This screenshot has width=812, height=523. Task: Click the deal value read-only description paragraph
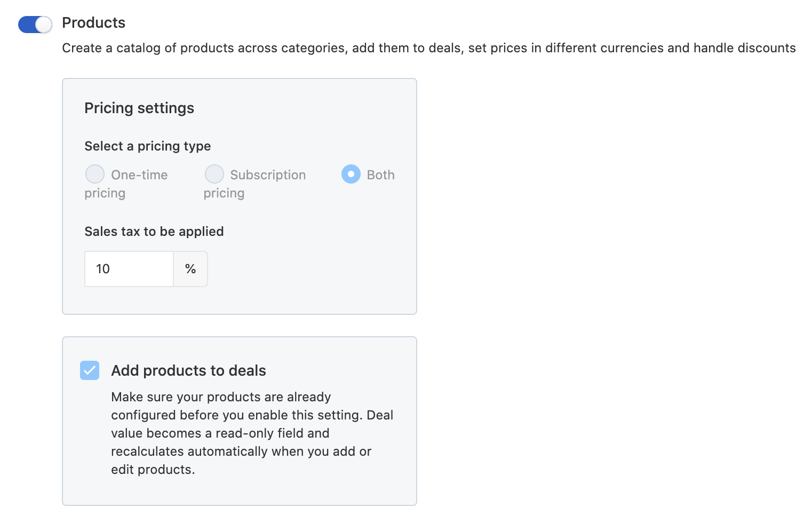point(252,433)
